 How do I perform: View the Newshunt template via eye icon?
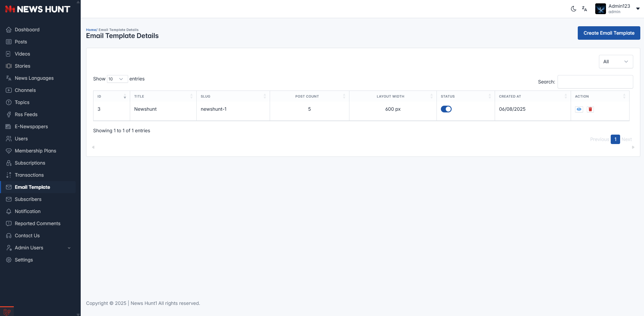(x=579, y=109)
